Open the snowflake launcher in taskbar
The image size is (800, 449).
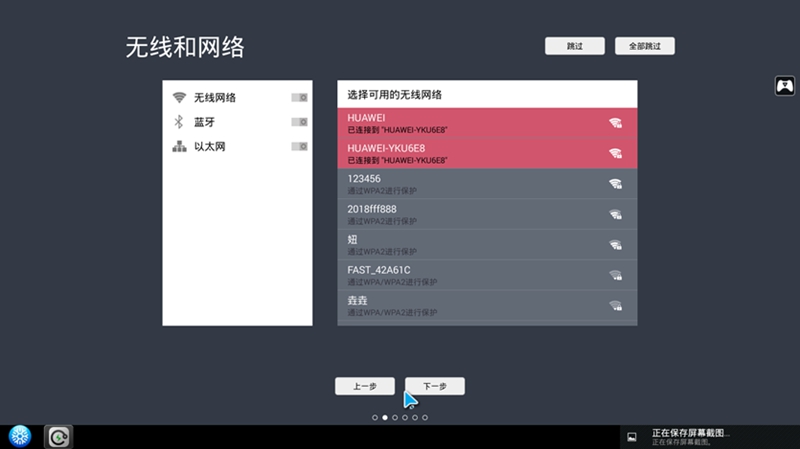coord(20,436)
